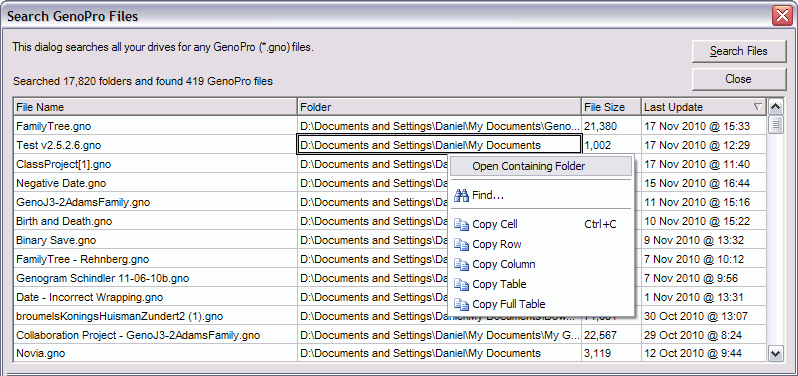
Task: Choose Open Containing Folder from context menu
Action: (x=541, y=166)
